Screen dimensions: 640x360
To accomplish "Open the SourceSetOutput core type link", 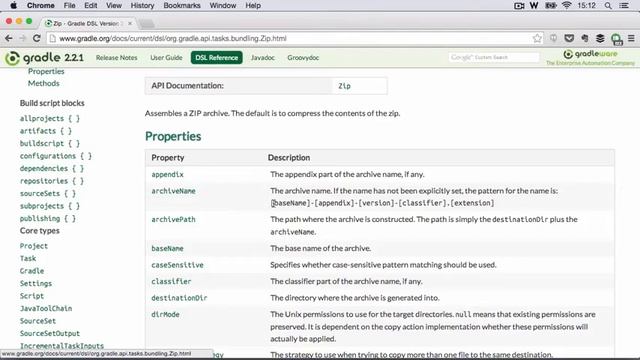I will point(50,333).
